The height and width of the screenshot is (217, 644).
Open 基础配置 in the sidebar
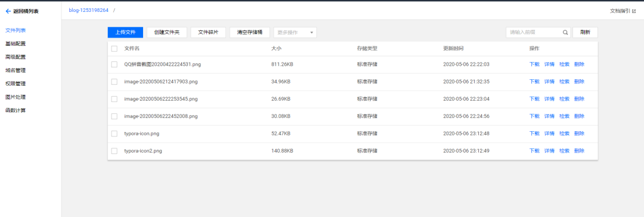16,44
